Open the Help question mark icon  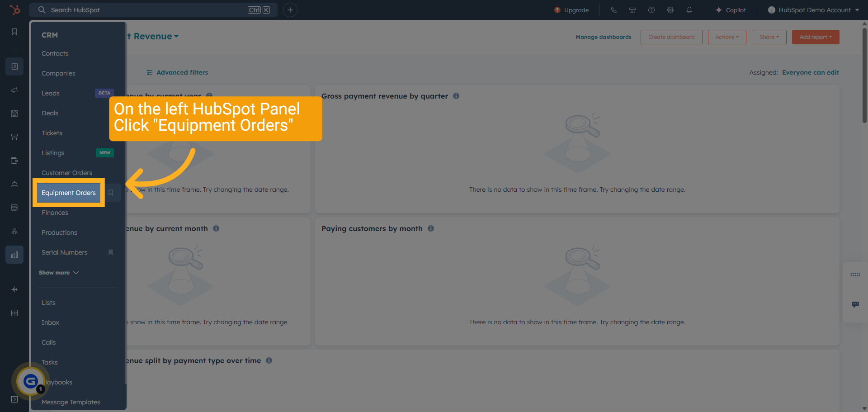point(651,10)
